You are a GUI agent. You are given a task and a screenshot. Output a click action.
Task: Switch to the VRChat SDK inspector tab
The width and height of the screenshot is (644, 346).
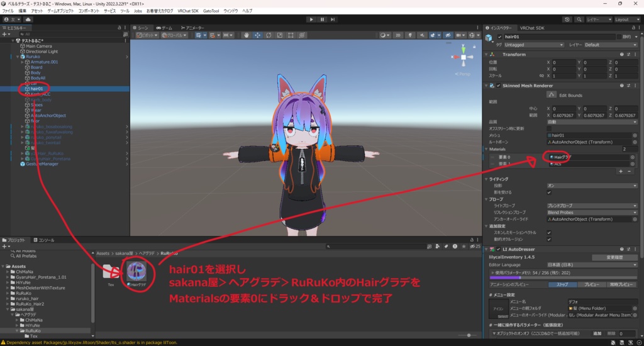tap(532, 28)
